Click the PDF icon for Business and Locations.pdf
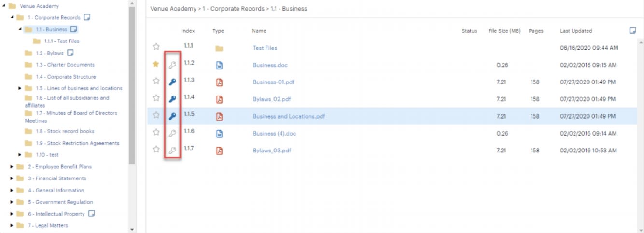This screenshot has width=644, height=233. (x=219, y=116)
